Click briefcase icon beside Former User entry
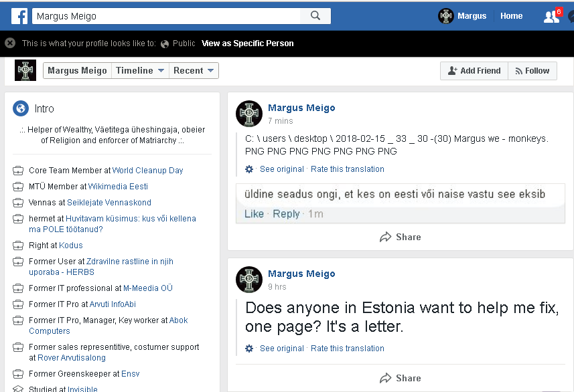Viewport: 574px width, 392px height. [x=18, y=262]
